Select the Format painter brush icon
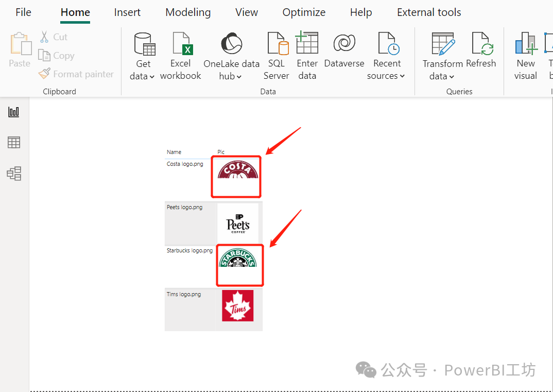553x392 pixels. click(44, 74)
